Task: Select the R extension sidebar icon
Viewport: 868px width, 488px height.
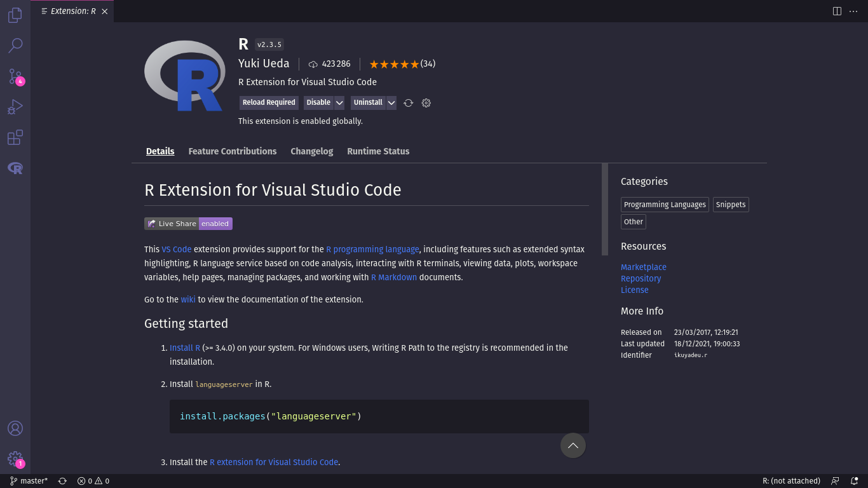Action: (15, 168)
